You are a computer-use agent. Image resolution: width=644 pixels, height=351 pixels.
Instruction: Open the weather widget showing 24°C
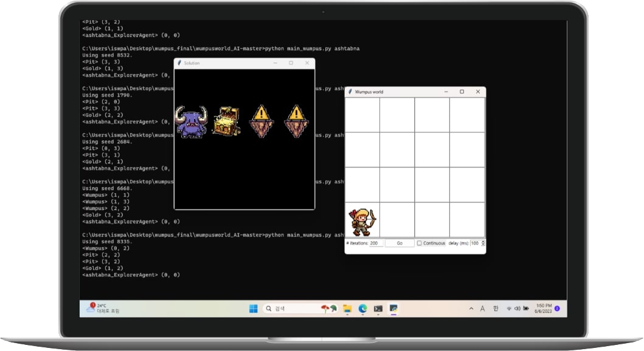click(x=103, y=308)
